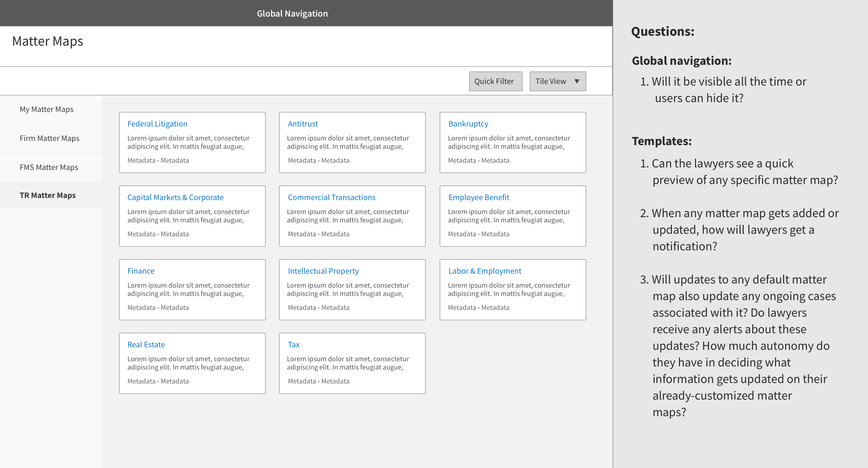This screenshot has width=868, height=468.
Task: Select TR Matter Maps in sidebar
Action: coord(48,195)
